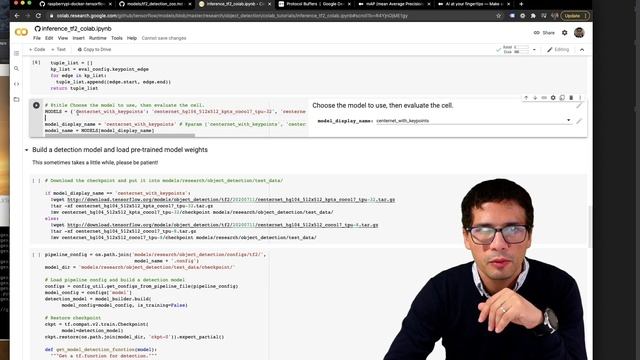640x360 pixels.
Task: Open the 512x512_coco17_tpu-8.tar.gz download link
Action: pyautogui.click(x=222, y=225)
